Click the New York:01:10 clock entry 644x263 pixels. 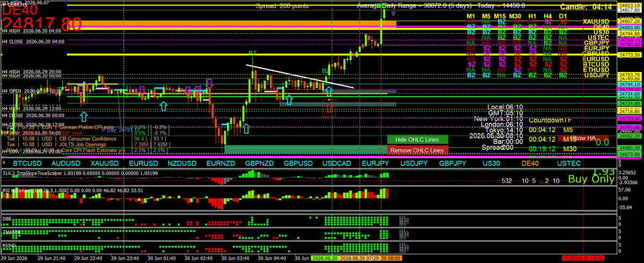pyautogui.click(x=499, y=119)
